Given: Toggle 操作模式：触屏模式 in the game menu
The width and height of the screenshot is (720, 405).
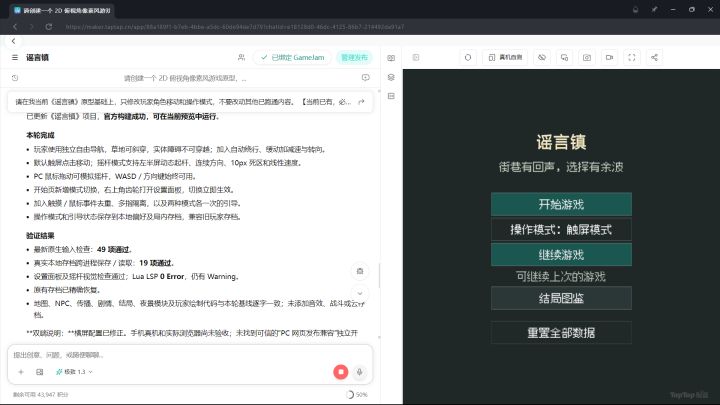Looking at the screenshot, I should point(561,230).
